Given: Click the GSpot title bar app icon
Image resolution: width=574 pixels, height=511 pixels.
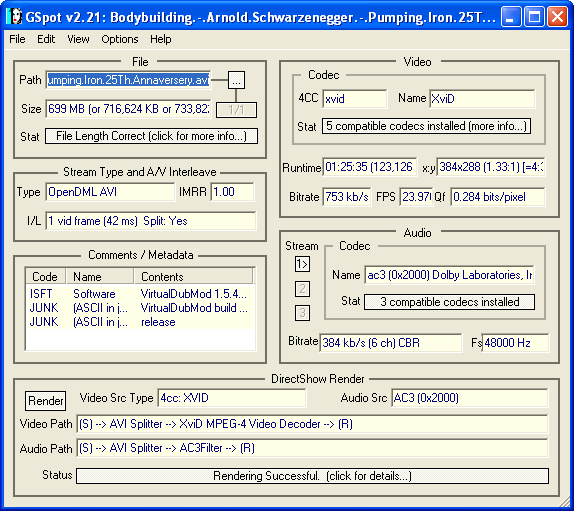Looking at the screenshot, I should [x=15, y=16].
